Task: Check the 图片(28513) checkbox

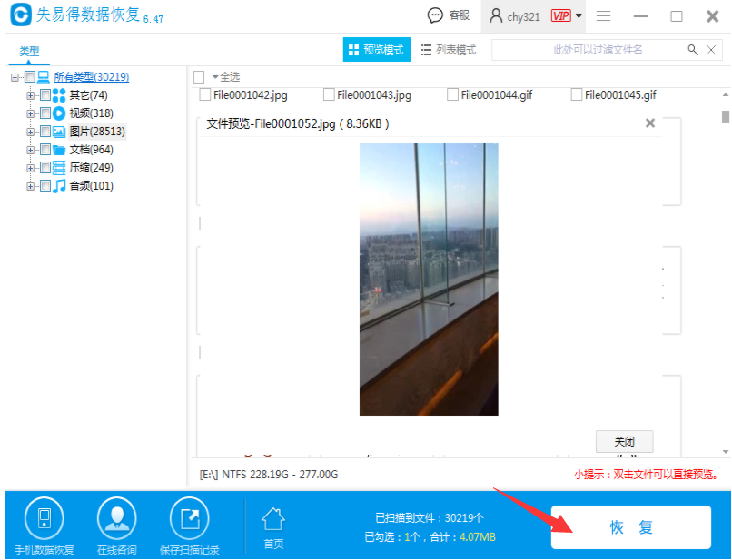Action: tap(45, 132)
